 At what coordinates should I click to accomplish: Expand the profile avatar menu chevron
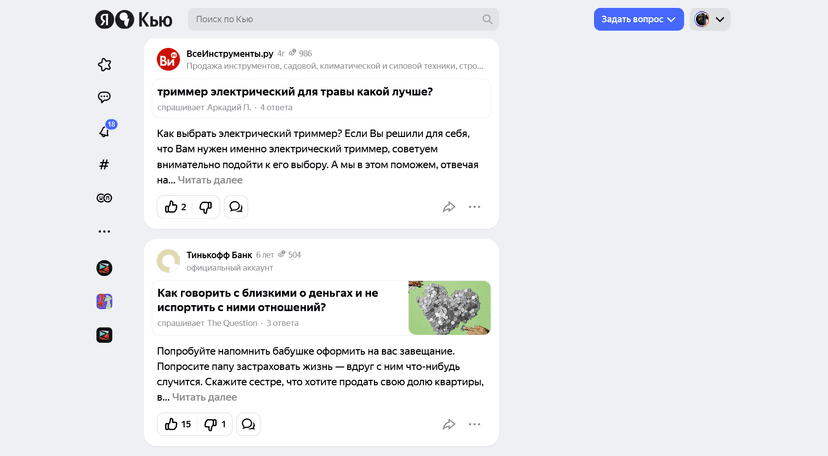pos(720,20)
